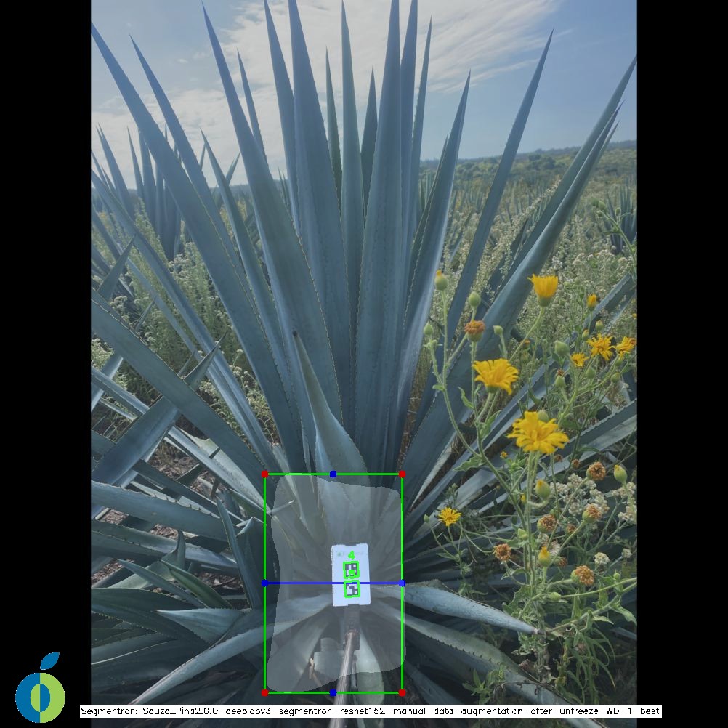The height and width of the screenshot is (728, 728).
Task: Click the top-right red corner handle of the green box
Action: tap(402, 474)
